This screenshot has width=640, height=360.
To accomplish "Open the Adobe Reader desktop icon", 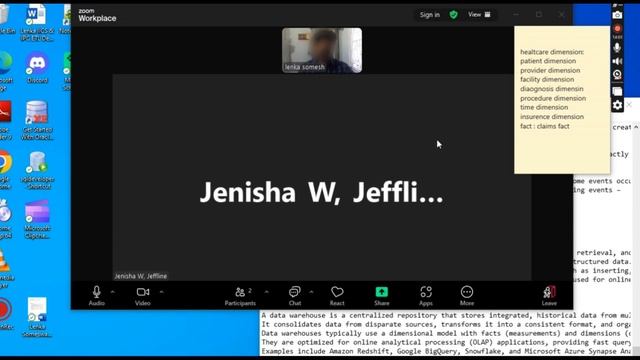I will click(x=5, y=121).
